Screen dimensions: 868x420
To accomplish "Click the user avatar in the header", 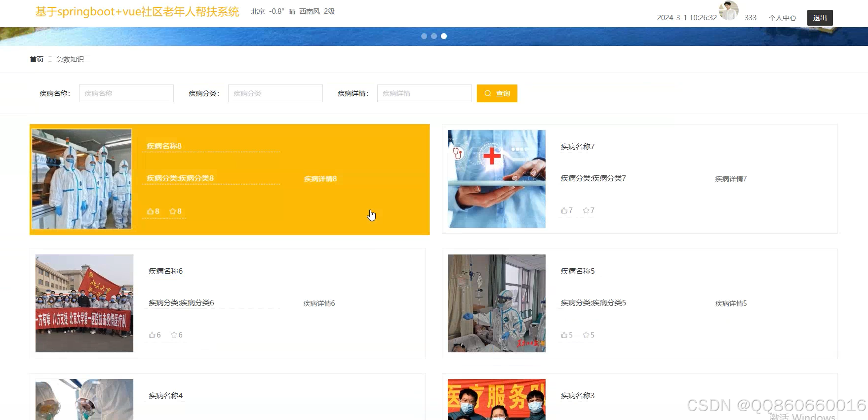I will [728, 10].
